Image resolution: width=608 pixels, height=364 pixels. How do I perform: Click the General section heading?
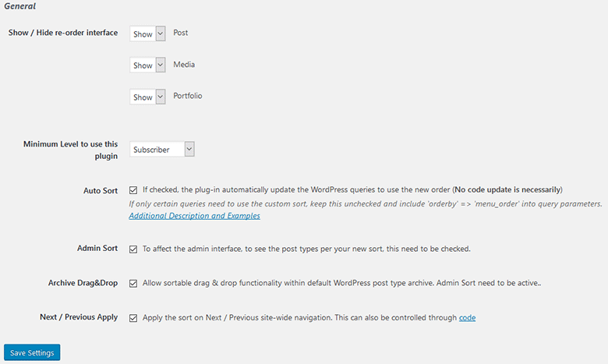19,6
